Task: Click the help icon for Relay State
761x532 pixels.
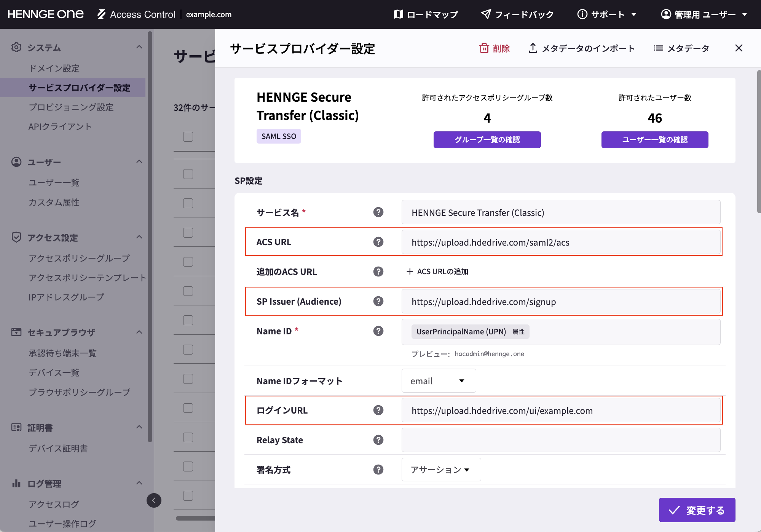Action: pos(378,440)
